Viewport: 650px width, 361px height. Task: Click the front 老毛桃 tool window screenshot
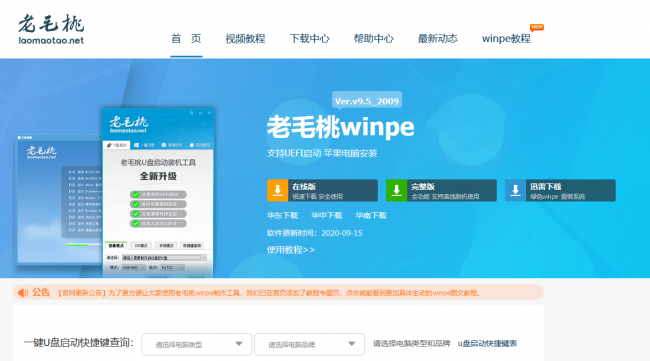pos(158,193)
